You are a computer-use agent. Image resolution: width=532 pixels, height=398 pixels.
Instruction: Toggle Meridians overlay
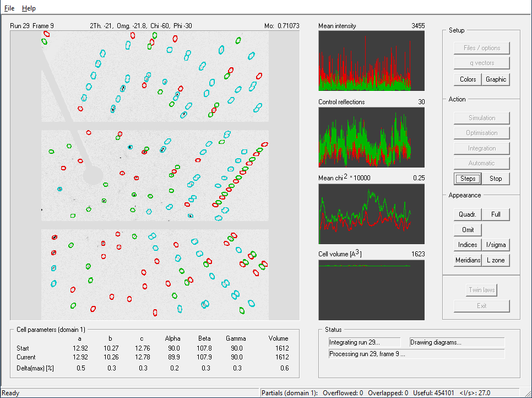coord(468,260)
